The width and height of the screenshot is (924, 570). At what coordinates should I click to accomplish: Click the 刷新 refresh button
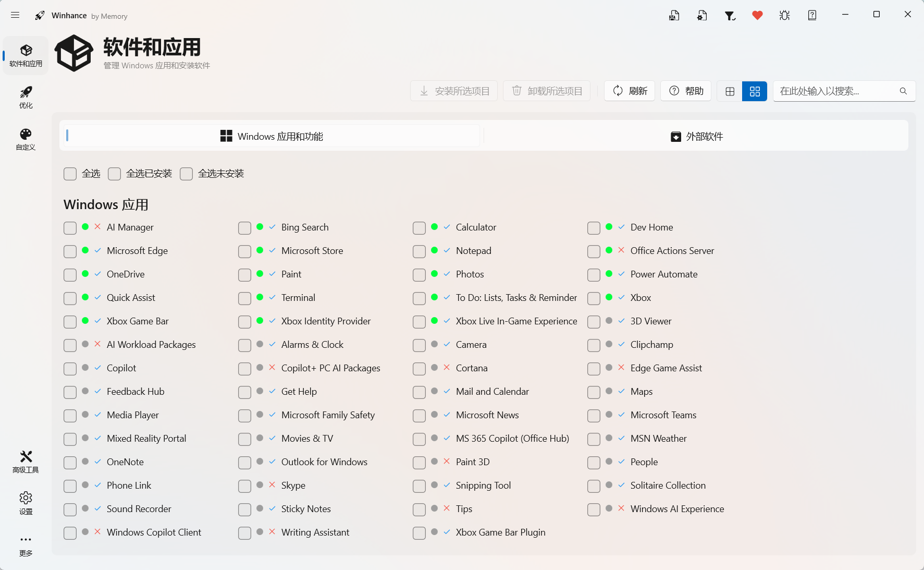click(630, 91)
